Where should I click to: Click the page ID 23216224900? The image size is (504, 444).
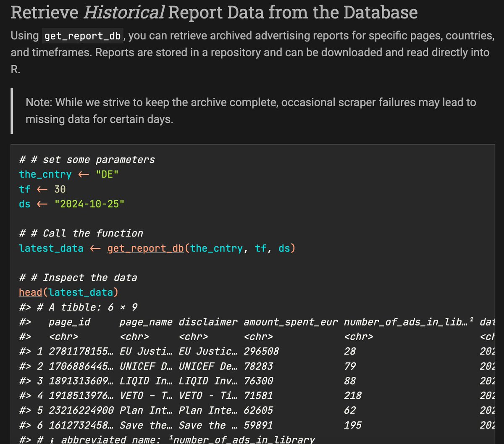pos(81,410)
